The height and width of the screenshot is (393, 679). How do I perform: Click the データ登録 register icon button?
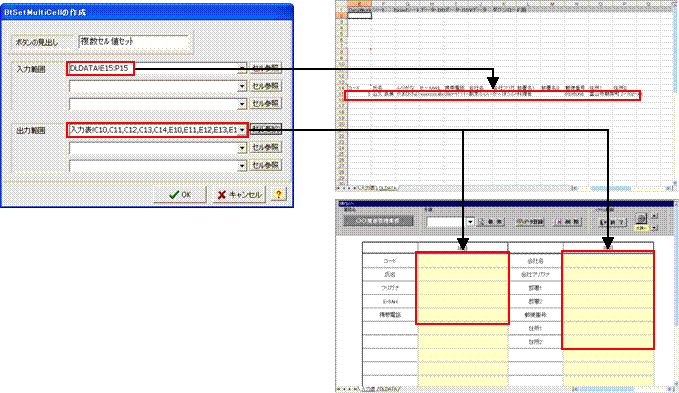click(530, 222)
